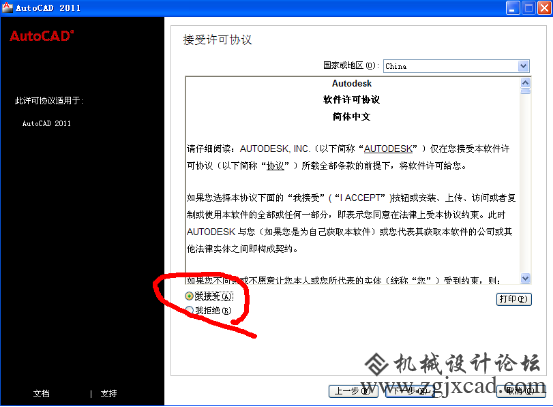Click the 取消 (Cancel) button

coord(521,391)
